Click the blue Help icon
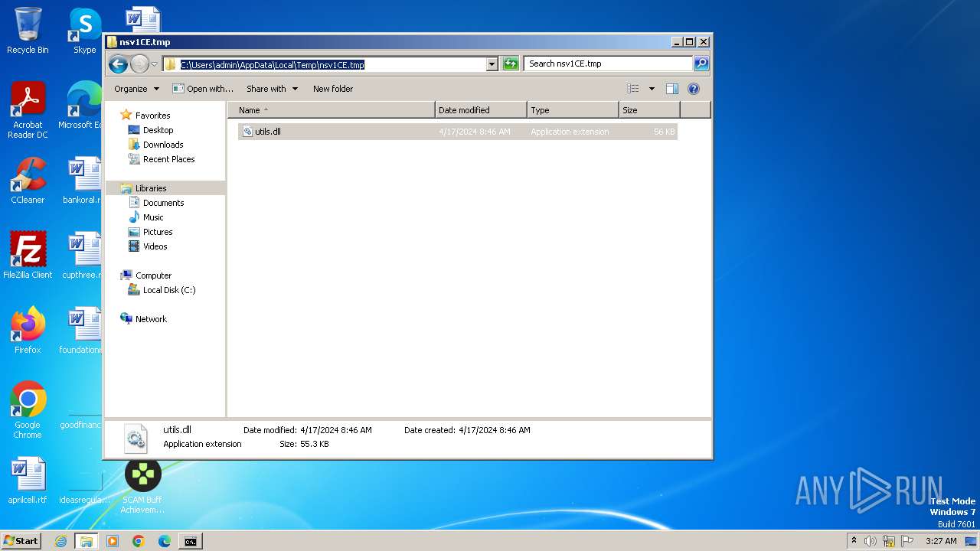This screenshot has height=551, width=980. pyautogui.click(x=694, y=89)
